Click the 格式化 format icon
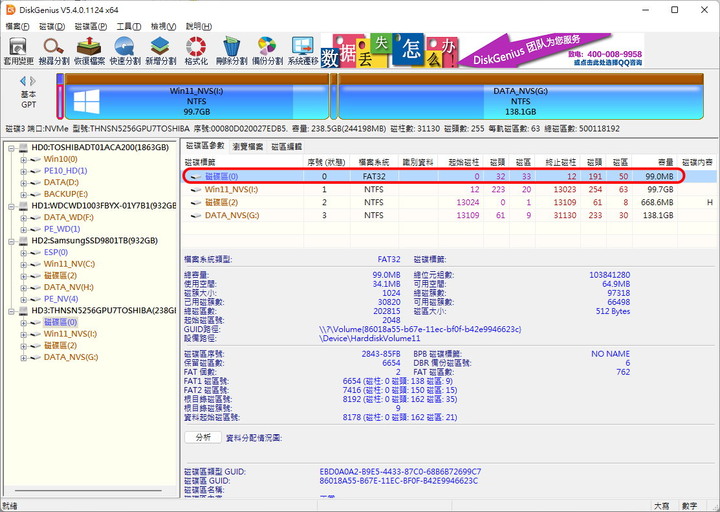 pyautogui.click(x=196, y=51)
